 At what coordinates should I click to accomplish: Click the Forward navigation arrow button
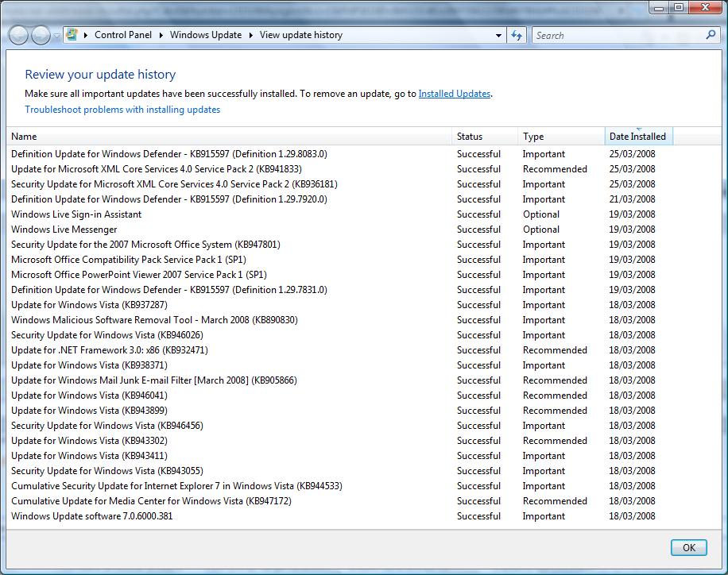tap(41, 35)
